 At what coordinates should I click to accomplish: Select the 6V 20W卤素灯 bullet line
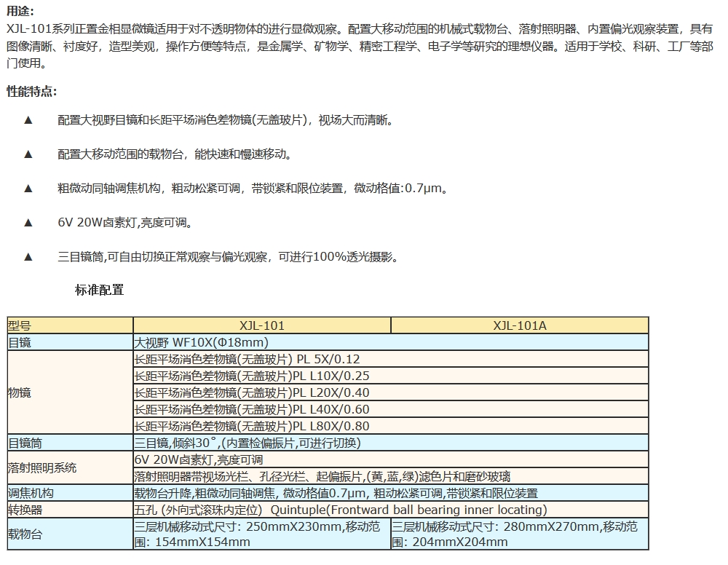point(125,222)
